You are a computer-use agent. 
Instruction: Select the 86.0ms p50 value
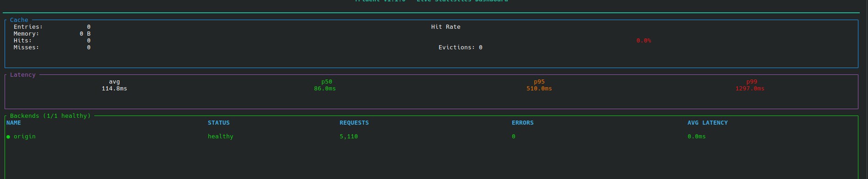(x=325, y=89)
